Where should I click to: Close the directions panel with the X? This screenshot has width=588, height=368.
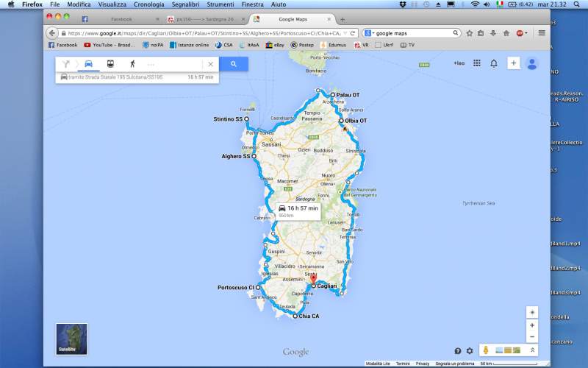click(x=211, y=64)
